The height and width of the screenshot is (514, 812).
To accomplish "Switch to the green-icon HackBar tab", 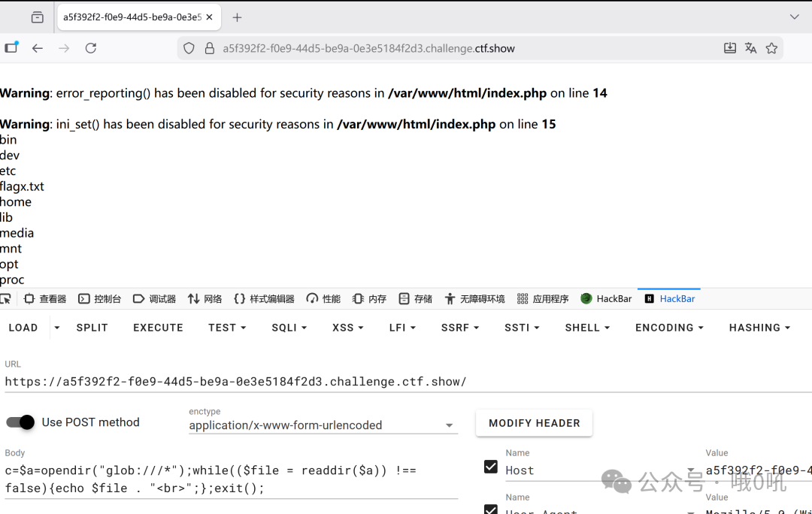I will tap(607, 298).
